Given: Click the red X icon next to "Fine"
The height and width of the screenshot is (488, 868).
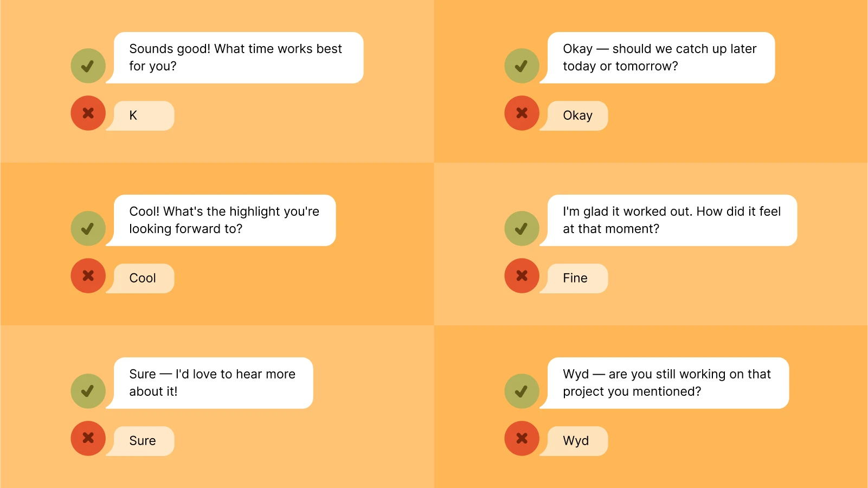Looking at the screenshot, I should [522, 276].
